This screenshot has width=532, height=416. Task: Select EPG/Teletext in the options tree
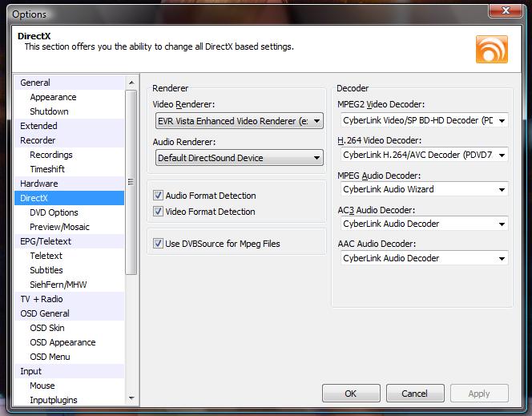point(69,241)
